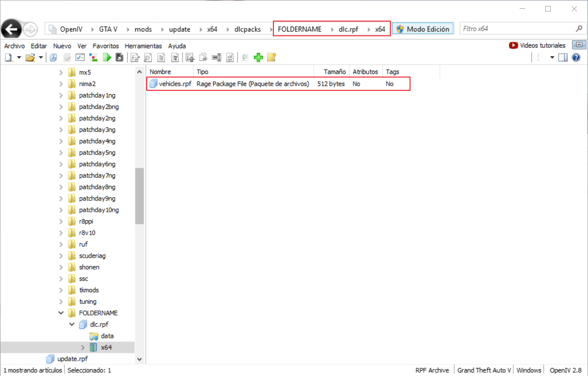This screenshot has width=588, height=376.
Task: Go back with the black arrow button
Action: (11, 29)
